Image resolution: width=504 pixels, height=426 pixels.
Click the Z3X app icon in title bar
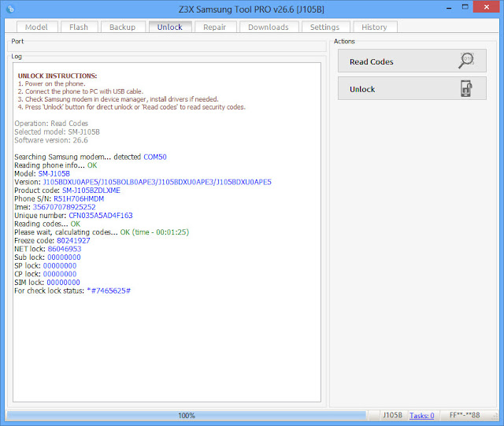[x=10, y=9]
